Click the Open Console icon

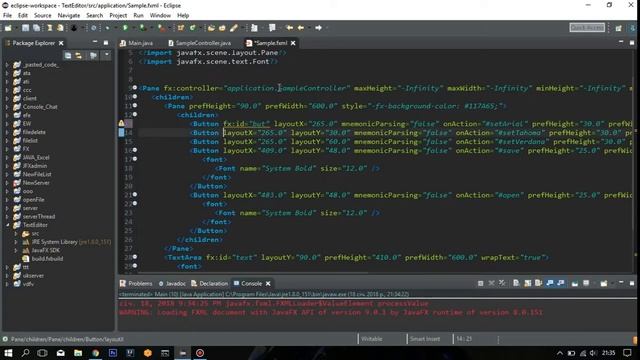(604, 283)
